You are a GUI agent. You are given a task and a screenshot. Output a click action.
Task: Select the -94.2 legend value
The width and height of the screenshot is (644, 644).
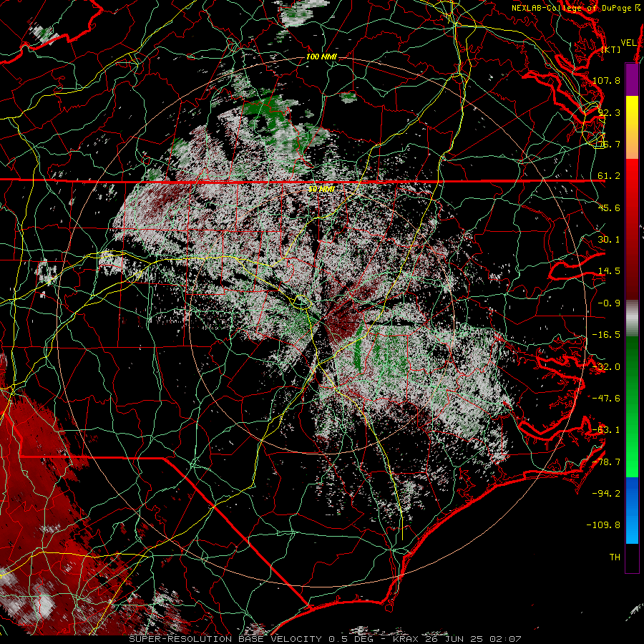(606, 494)
